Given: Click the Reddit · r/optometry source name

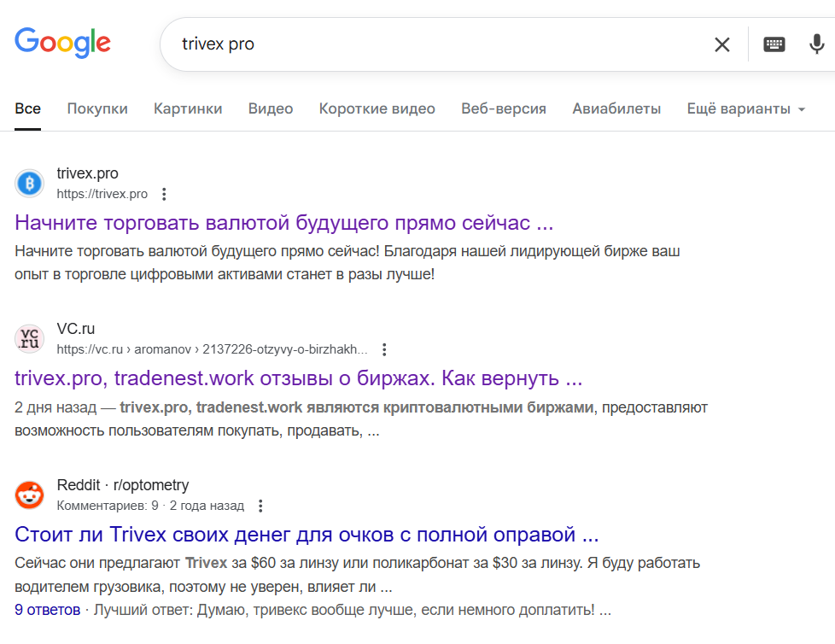Looking at the screenshot, I should point(123,485).
